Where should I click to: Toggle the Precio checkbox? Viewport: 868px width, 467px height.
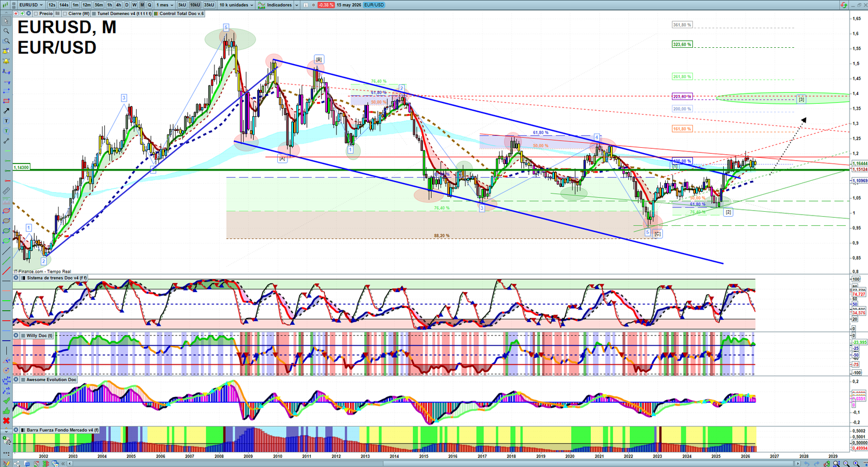point(36,14)
